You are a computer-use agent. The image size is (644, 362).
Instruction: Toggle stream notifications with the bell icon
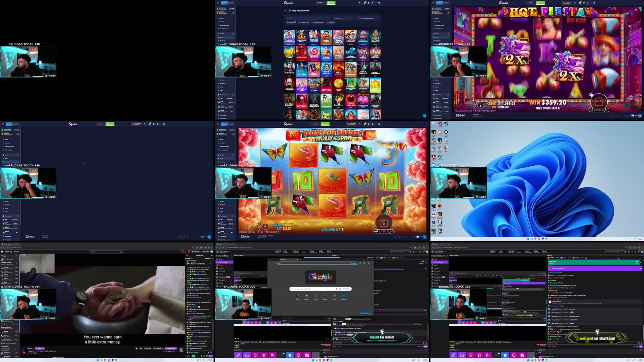[141, 349]
